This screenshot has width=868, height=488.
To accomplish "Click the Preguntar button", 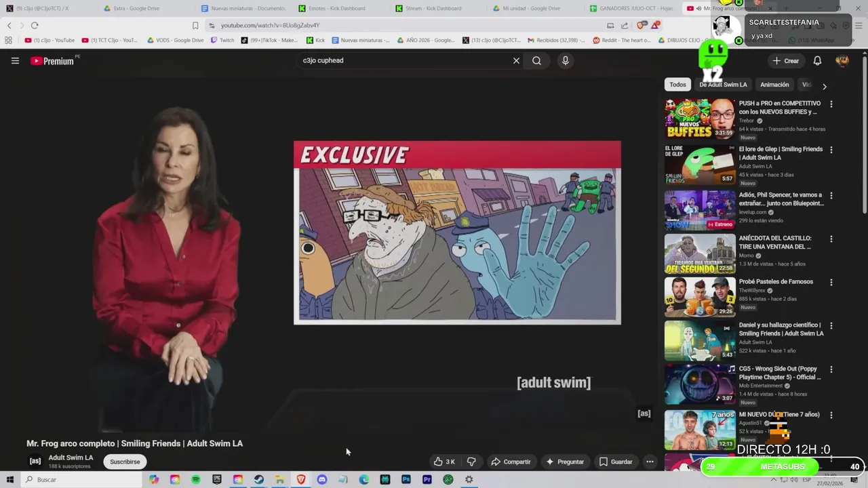I will click(x=565, y=462).
